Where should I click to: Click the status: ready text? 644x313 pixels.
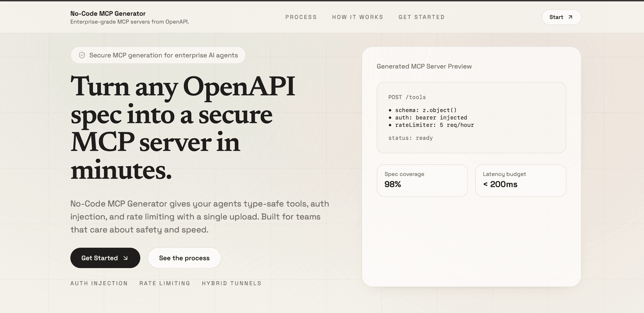(410, 138)
